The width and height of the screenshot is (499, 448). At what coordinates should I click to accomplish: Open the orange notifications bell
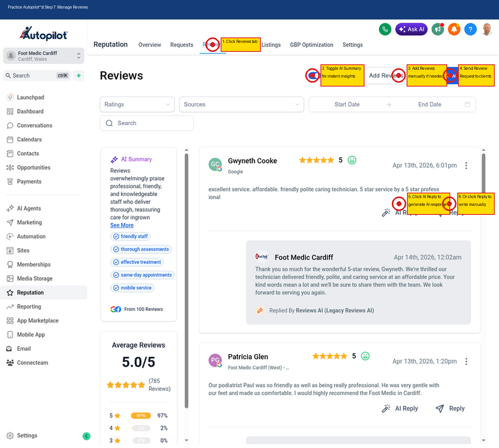click(x=454, y=29)
